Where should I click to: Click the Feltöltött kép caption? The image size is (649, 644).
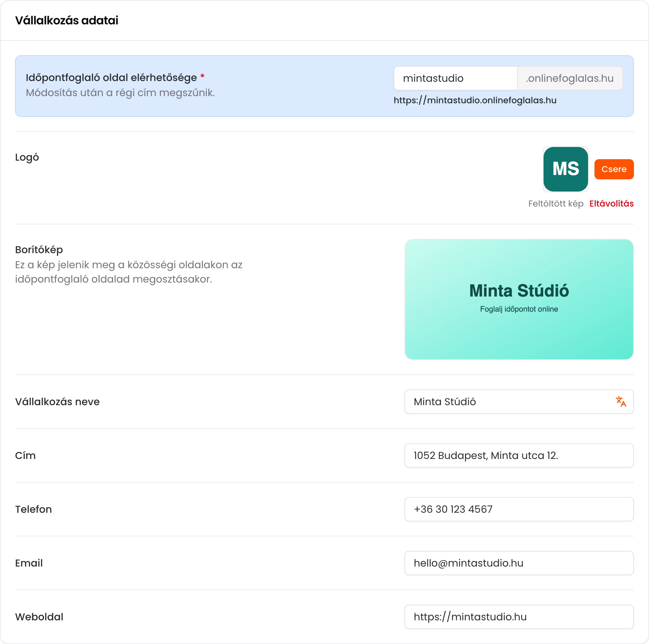556,204
